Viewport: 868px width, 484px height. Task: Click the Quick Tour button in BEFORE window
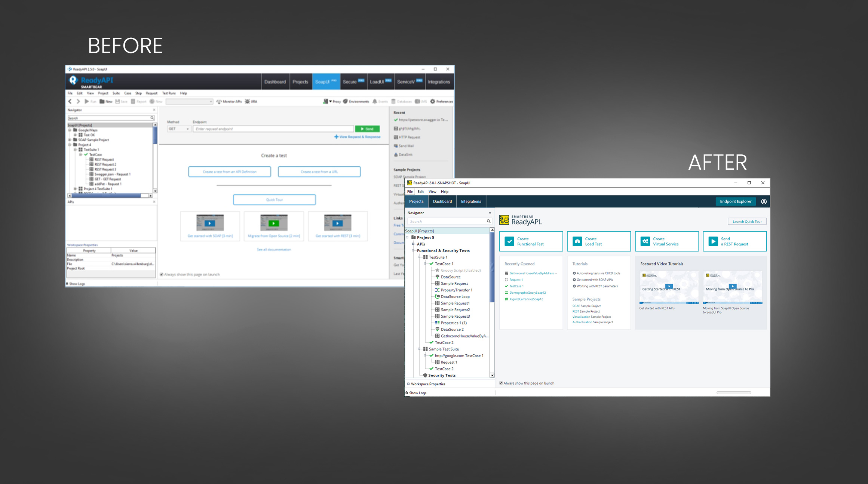274,200
